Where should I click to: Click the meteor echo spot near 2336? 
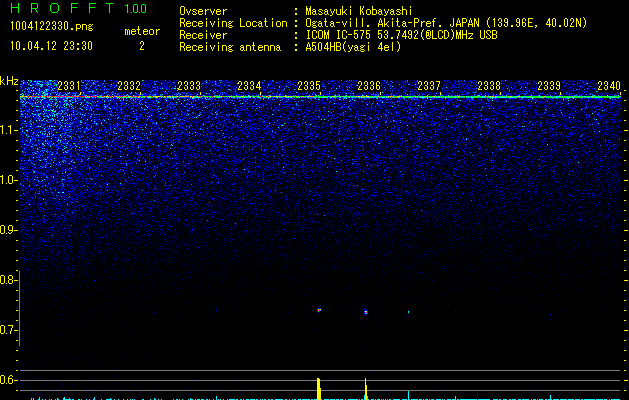(x=365, y=312)
